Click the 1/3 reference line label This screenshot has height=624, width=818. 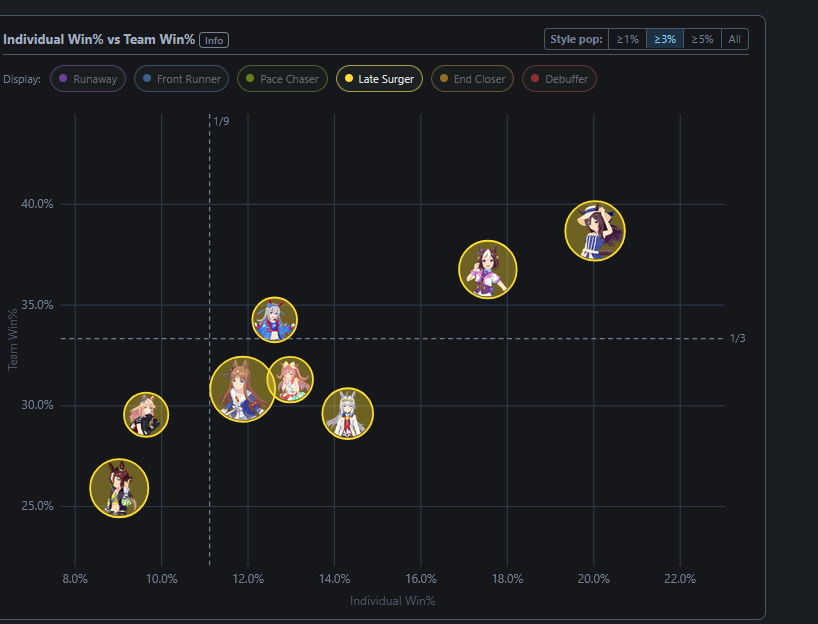click(x=737, y=339)
